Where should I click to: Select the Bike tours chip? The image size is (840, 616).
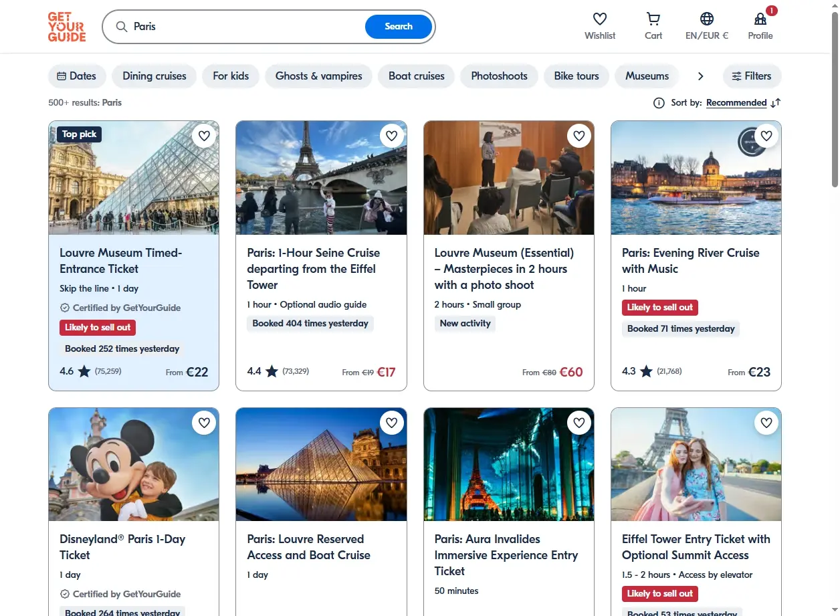(x=576, y=76)
